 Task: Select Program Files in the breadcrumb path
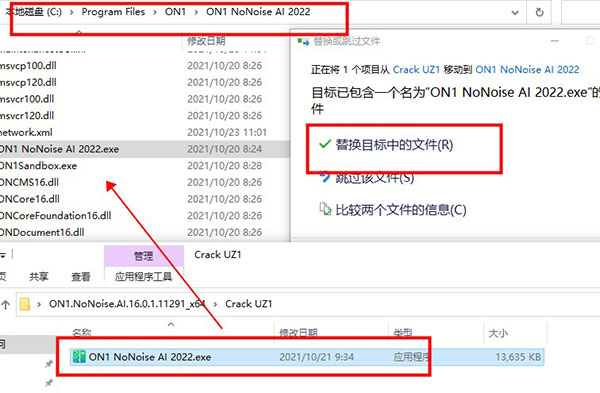[113, 12]
